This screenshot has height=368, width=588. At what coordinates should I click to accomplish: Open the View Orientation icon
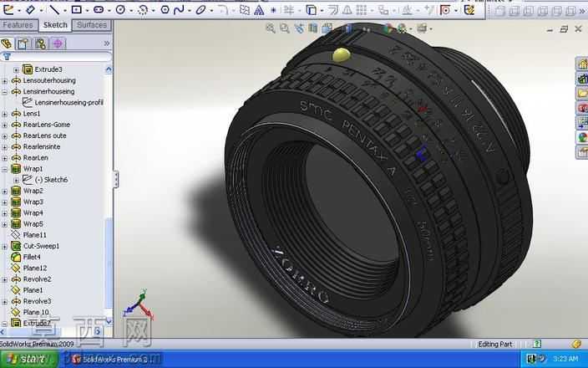coord(327,28)
